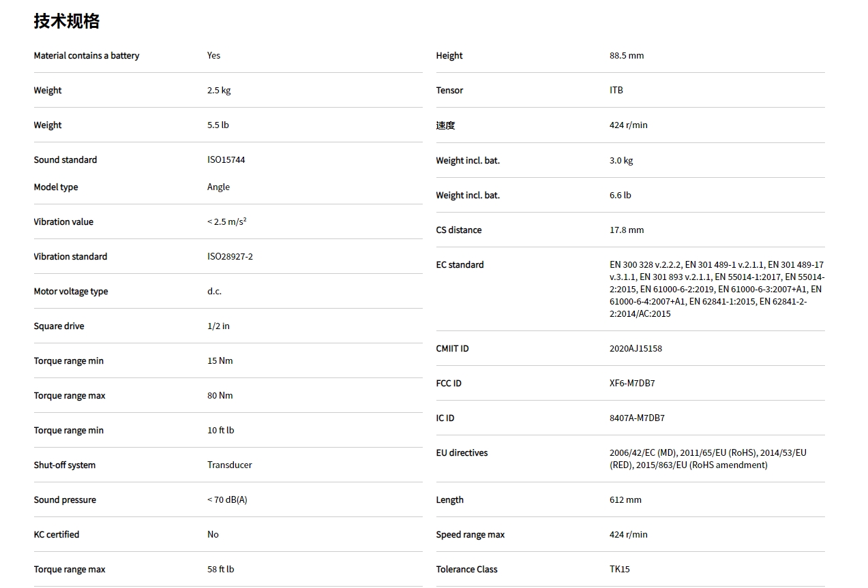Select the 'CS distance' label

459,230
